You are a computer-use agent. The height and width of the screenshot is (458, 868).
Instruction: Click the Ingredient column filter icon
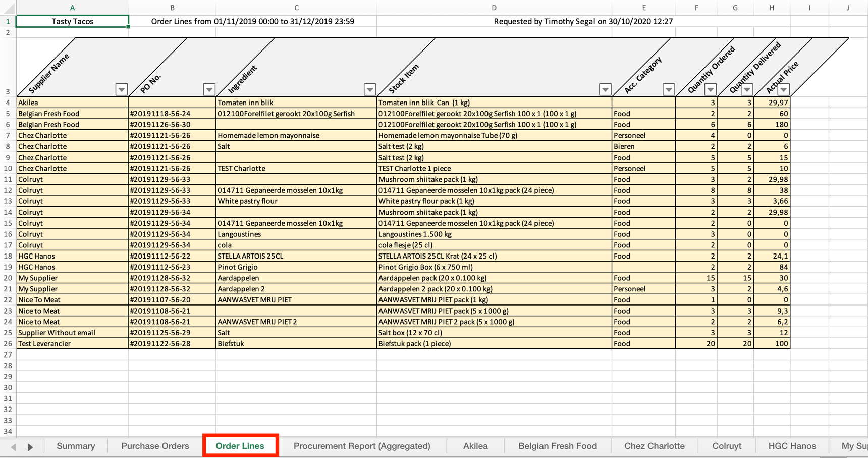(370, 89)
